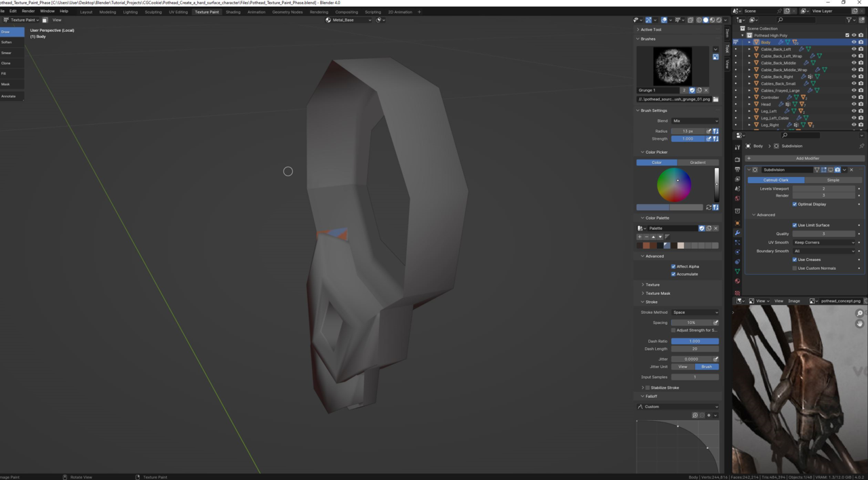Enable Use Custom Normals checkbox
Image resolution: width=868 pixels, height=480 pixels.
(795, 268)
